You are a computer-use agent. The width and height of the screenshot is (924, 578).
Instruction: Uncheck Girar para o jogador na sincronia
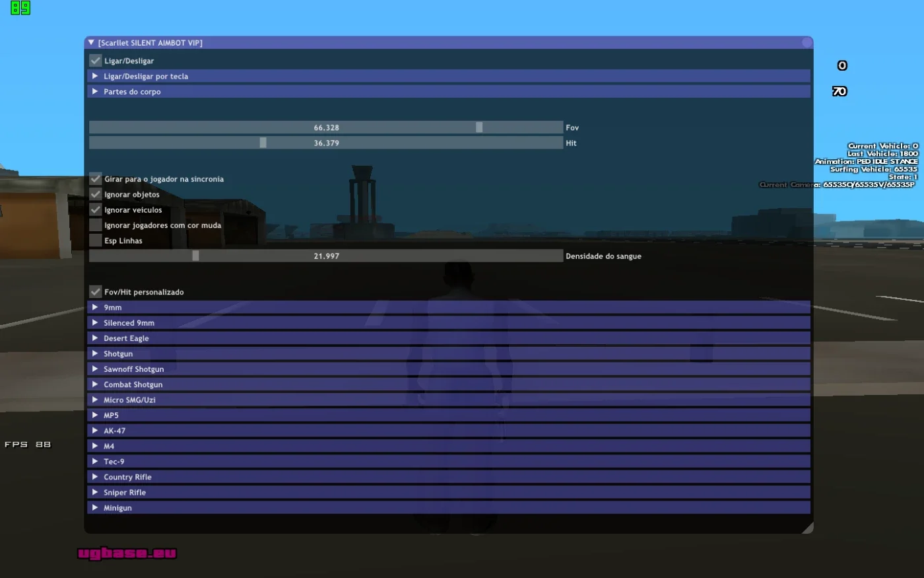(x=96, y=178)
